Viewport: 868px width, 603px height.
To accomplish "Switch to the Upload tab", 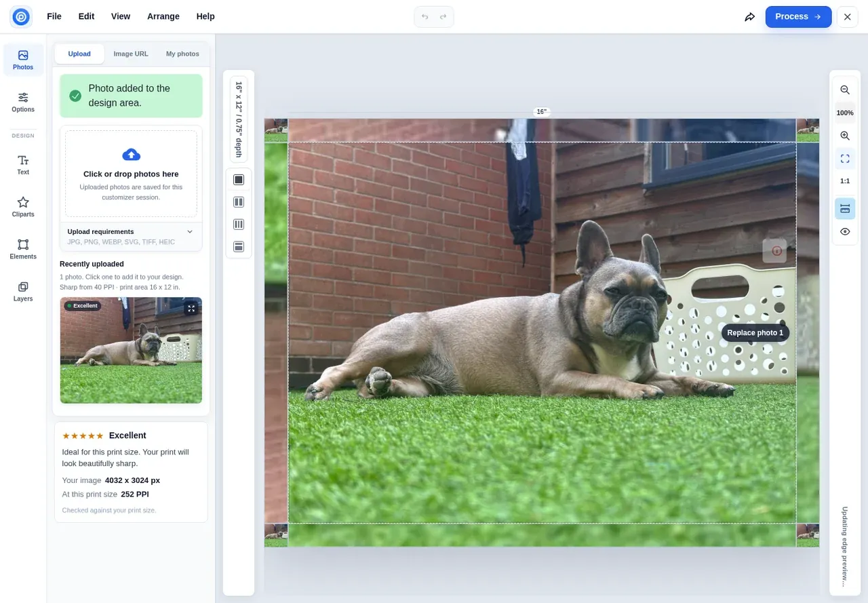I will [79, 54].
